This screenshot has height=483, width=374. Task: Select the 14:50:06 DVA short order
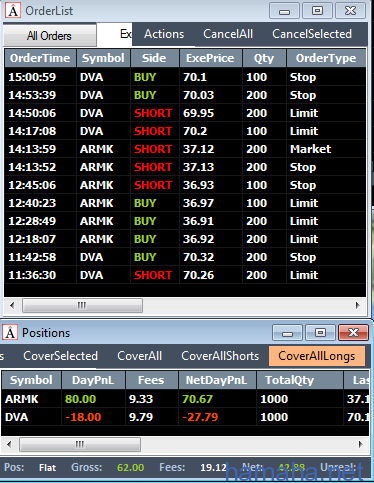coord(185,113)
